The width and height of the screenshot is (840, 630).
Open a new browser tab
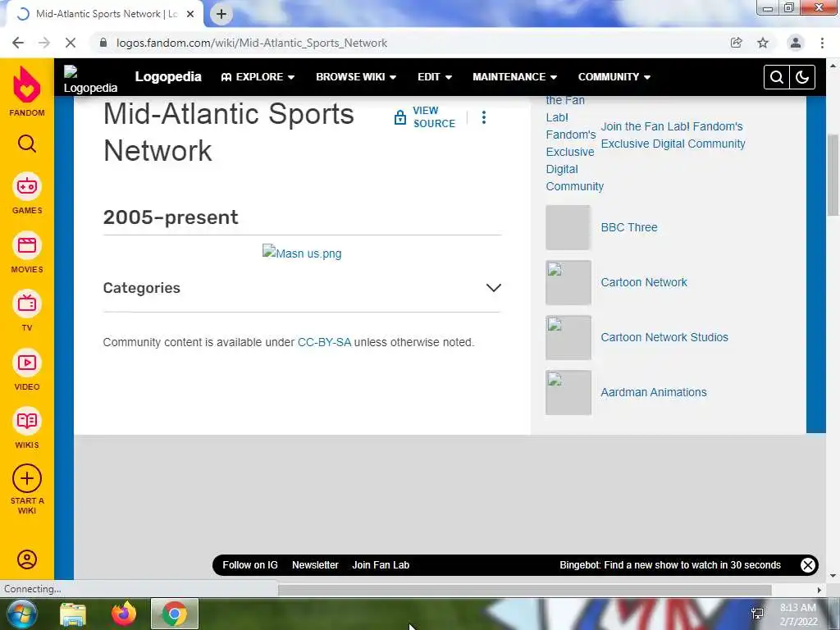coord(221,14)
